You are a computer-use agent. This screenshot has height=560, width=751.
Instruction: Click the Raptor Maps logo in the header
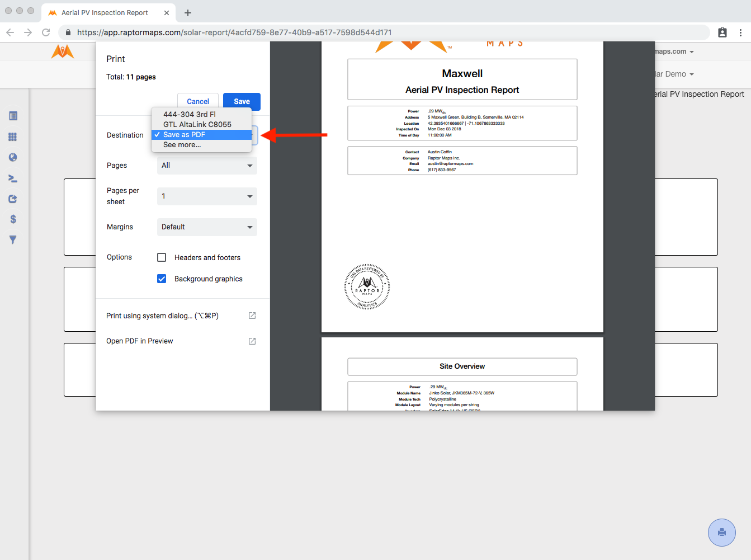coord(63,51)
